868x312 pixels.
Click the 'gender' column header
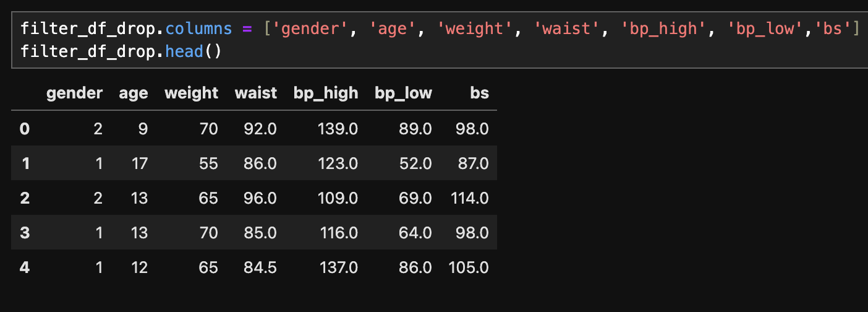[74, 93]
